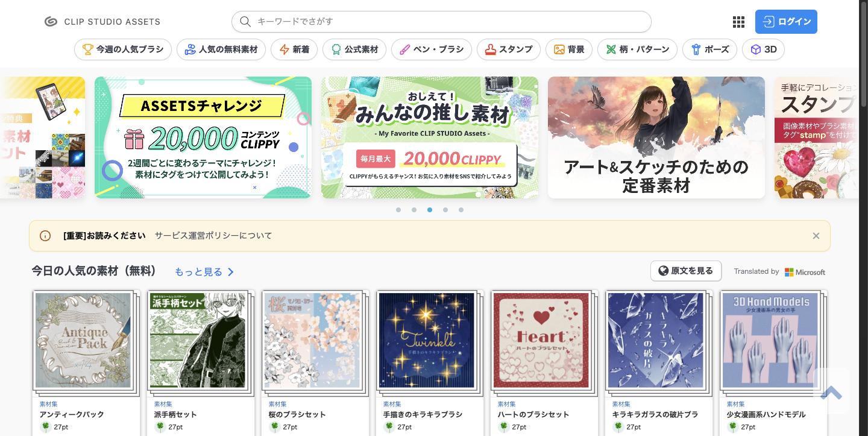Screen dimensions: 868x436
Task: Open みんなの推し素材 banner
Action: click(x=430, y=137)
